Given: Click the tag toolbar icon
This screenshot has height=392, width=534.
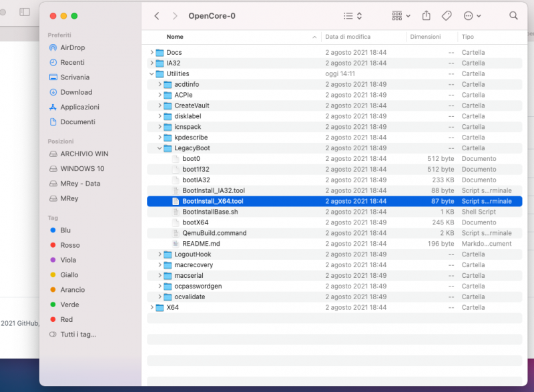Looking at the screenshot, I should point(447,15).
